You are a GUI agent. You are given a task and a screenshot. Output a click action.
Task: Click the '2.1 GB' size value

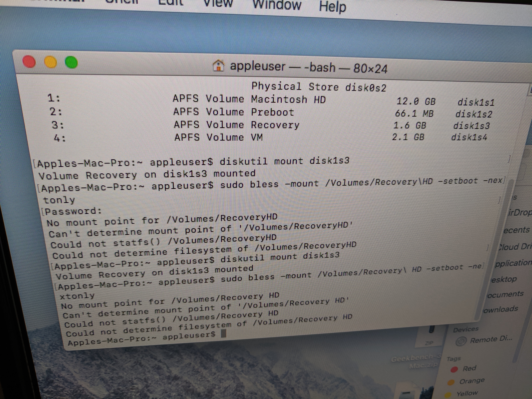[x=408, y=137]
